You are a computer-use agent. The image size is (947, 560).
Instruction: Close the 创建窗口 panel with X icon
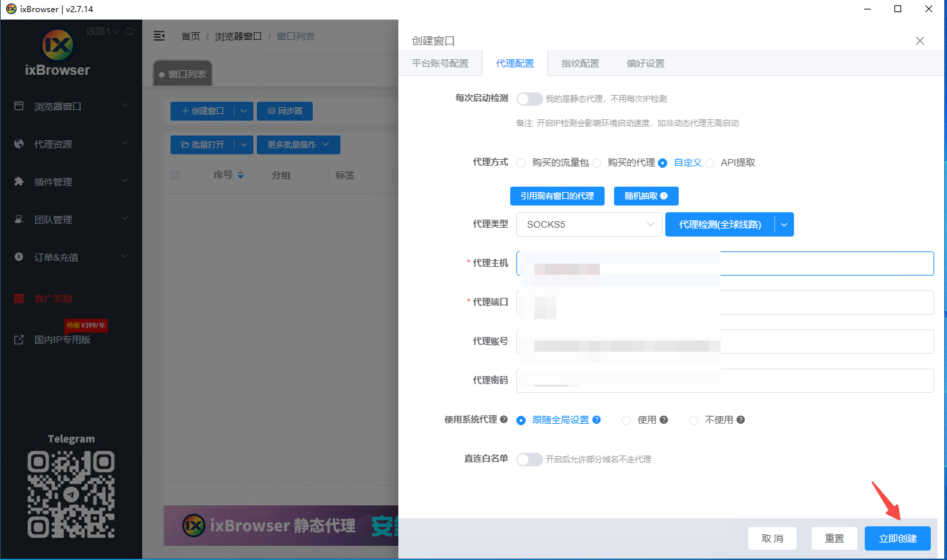[x=919, y=41]
